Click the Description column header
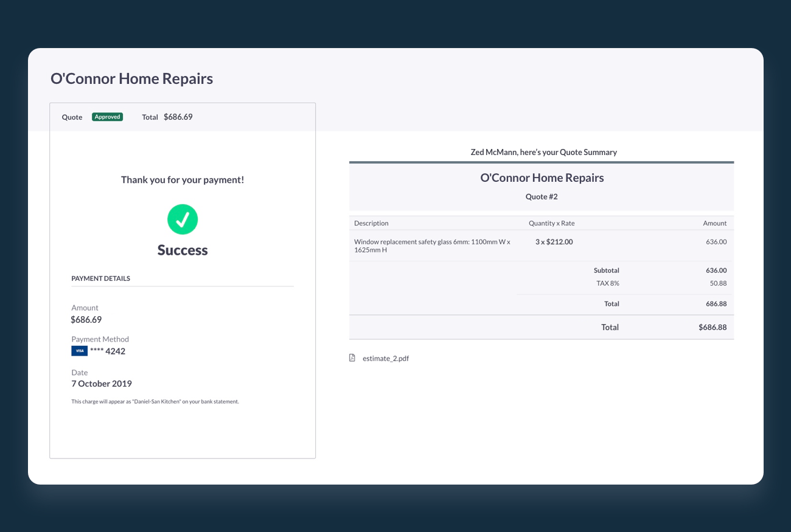791x532 pixels. coord(371,223)
